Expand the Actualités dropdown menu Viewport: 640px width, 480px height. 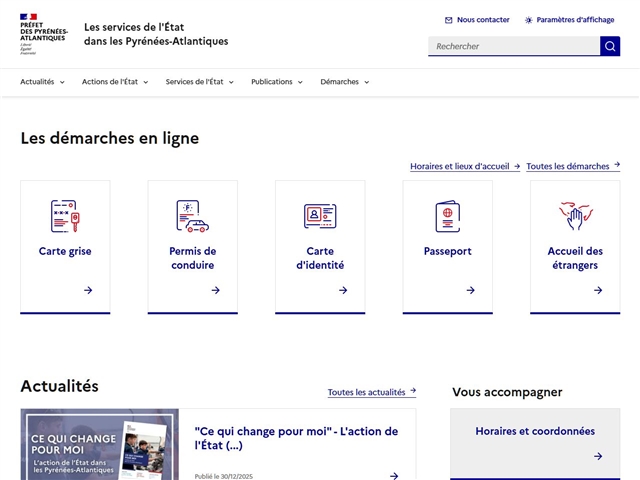pos(42,82)
